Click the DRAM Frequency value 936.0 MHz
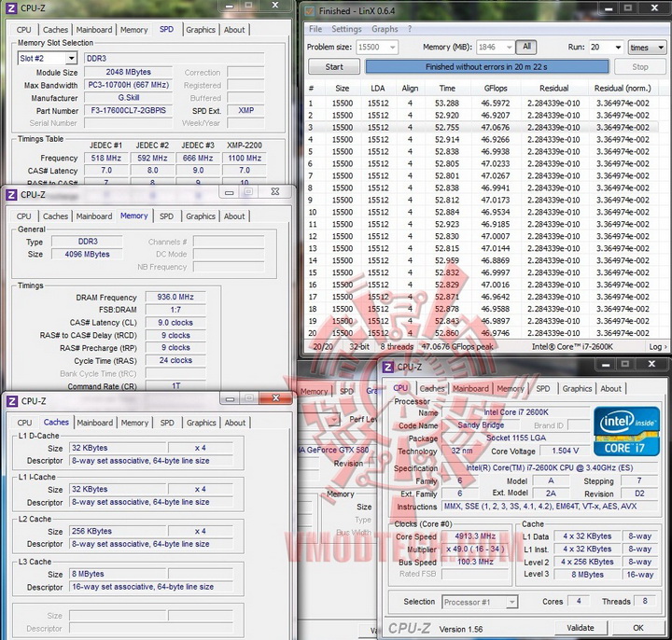The image size is (672, 640). pyautogui.click(x=175, y=297)
